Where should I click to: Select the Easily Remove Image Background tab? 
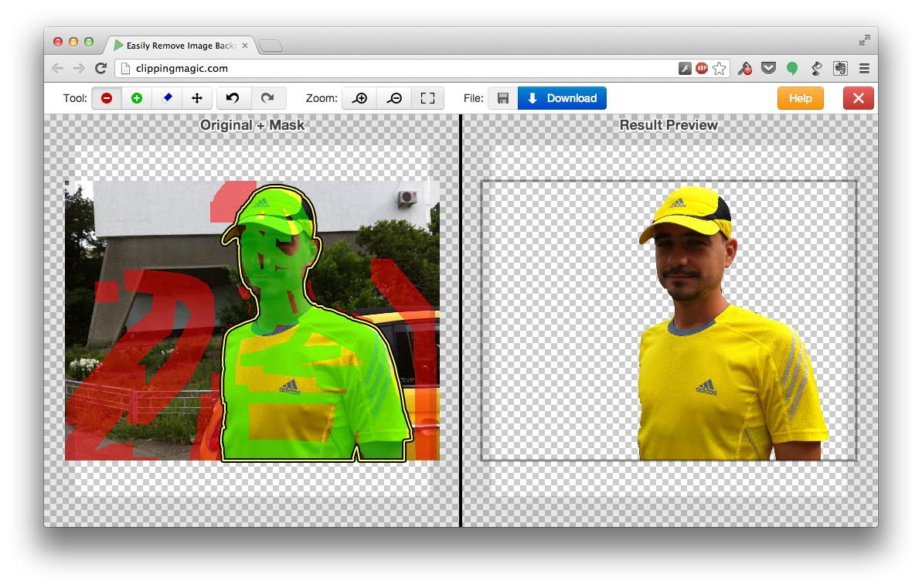point(182,46)
